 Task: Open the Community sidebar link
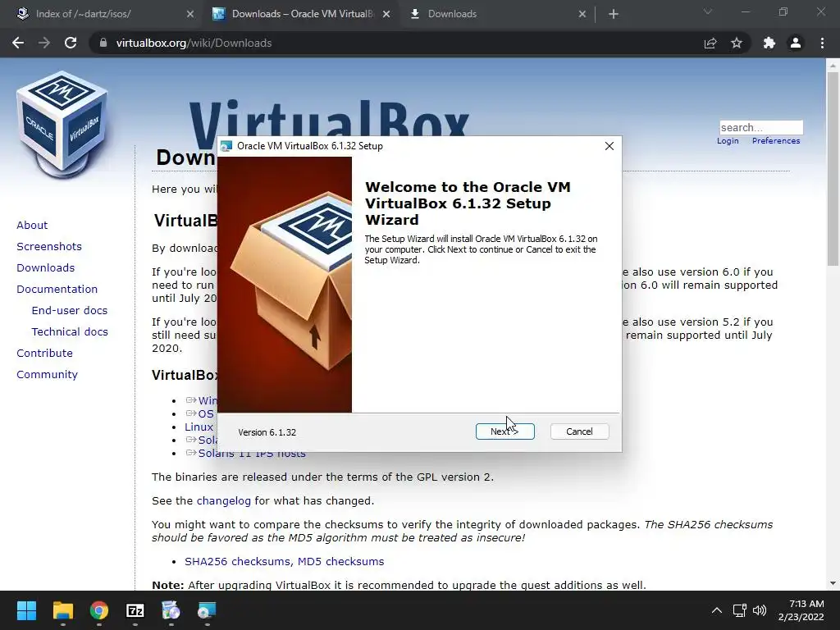[x=47, y=375]
